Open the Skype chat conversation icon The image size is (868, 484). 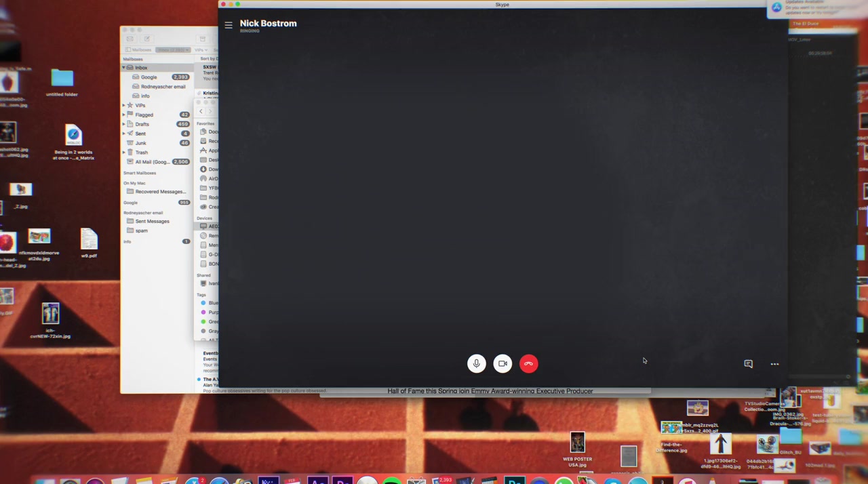748,364
